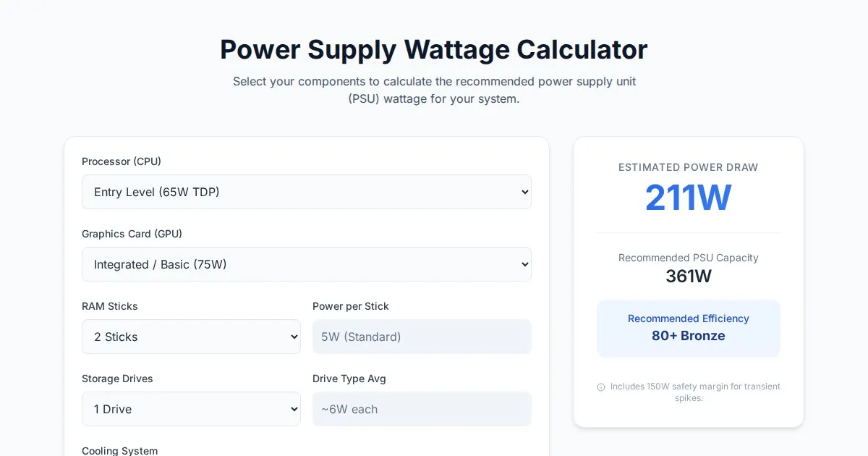Click the 361W recommended PSU capacity value

pyautogui.click(x=688, y=276)
